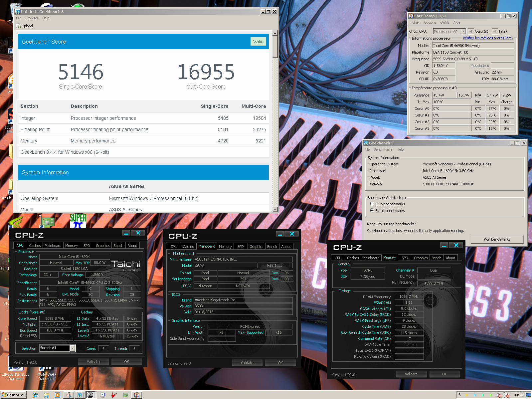Switch to Geekbench taskbar button

tap(80, 395)
